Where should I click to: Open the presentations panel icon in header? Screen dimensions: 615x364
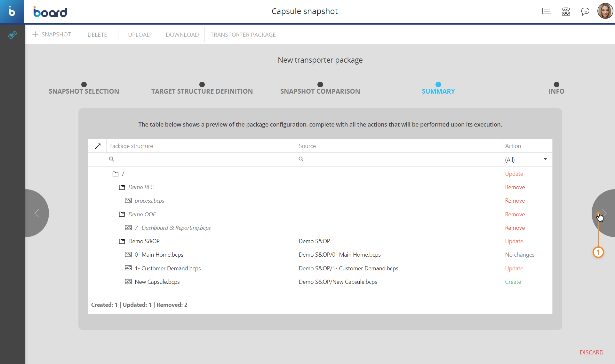point(547,11)
